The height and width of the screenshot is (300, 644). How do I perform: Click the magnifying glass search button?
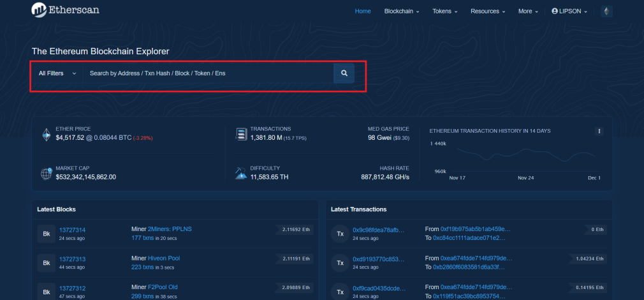(344, 73)
